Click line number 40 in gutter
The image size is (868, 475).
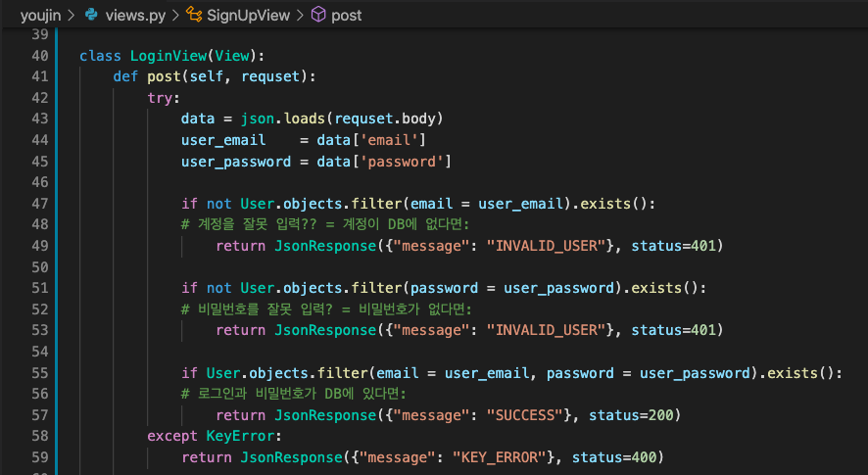tap(40, 56)
